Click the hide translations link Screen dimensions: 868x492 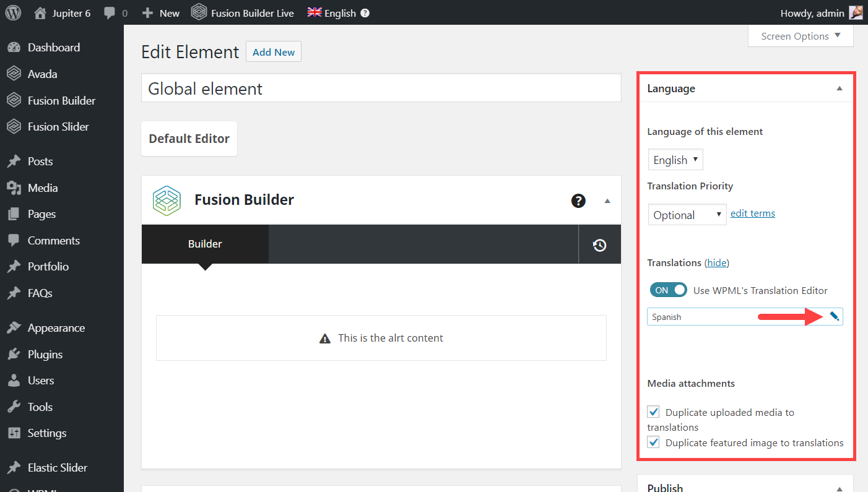[x=717, y=262]
